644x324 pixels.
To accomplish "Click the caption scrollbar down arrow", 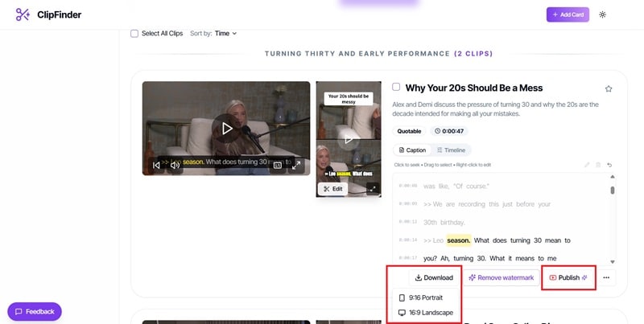I will tap(613, 261).
